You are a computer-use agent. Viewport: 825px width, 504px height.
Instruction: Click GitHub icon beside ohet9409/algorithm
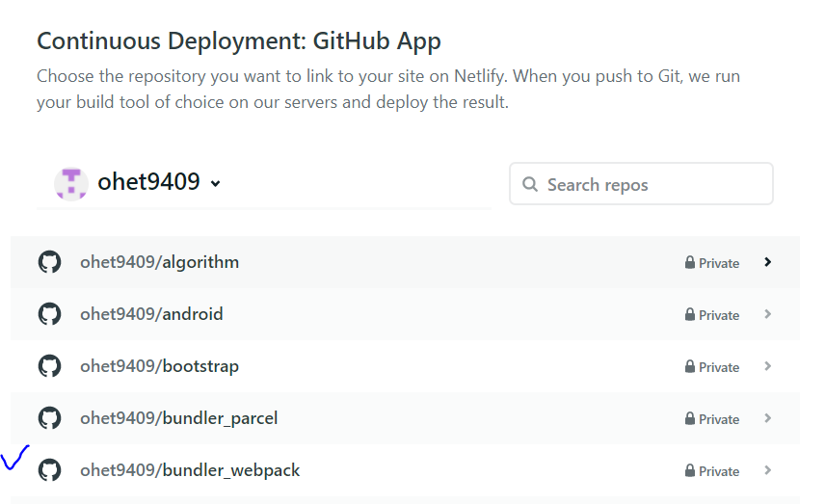[49, 262]
